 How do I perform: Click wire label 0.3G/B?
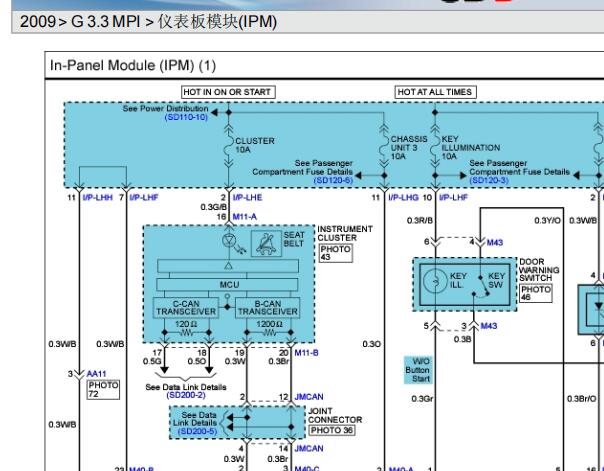coord(213,207)
